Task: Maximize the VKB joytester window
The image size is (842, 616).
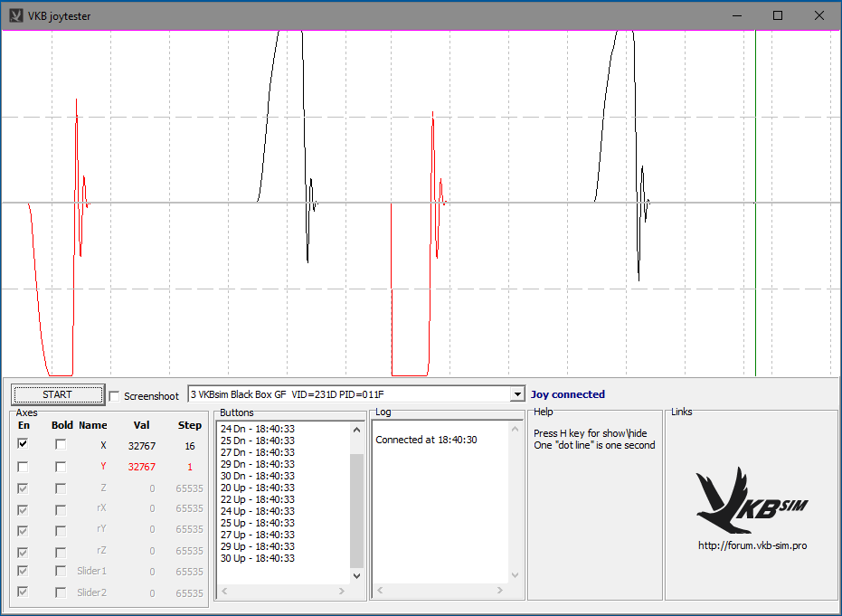Action: pyautogui.click(x=777, y=15)
